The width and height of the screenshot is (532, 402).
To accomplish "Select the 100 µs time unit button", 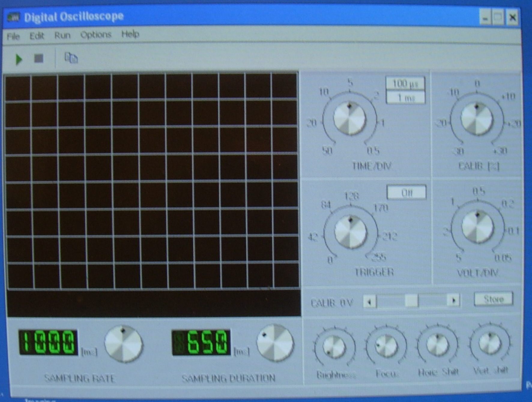I will tap(405, 83).
